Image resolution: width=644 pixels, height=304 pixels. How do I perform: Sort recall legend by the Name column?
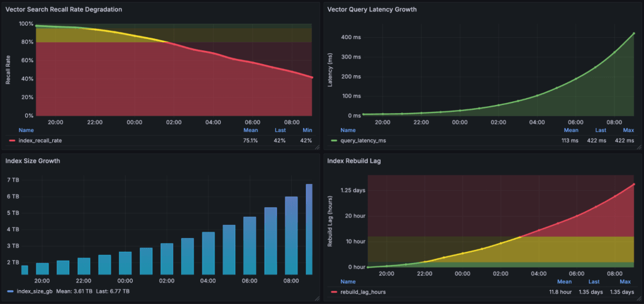click(x=25, y=131)
